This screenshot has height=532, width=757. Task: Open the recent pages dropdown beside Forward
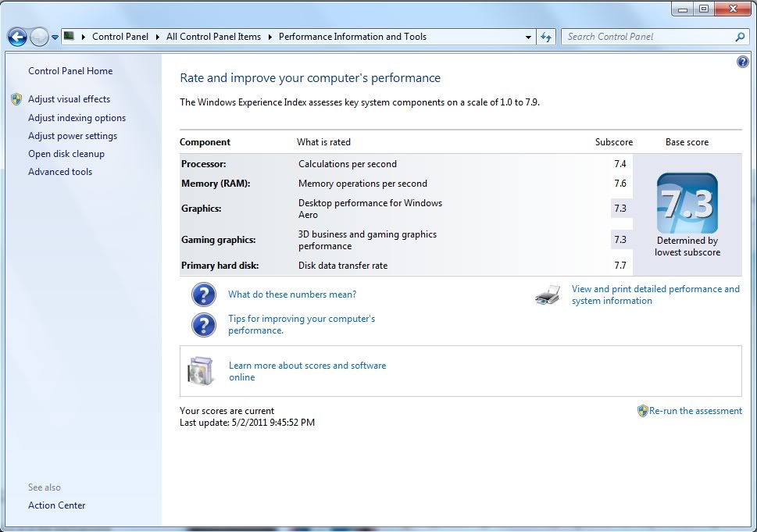[55, 37]
